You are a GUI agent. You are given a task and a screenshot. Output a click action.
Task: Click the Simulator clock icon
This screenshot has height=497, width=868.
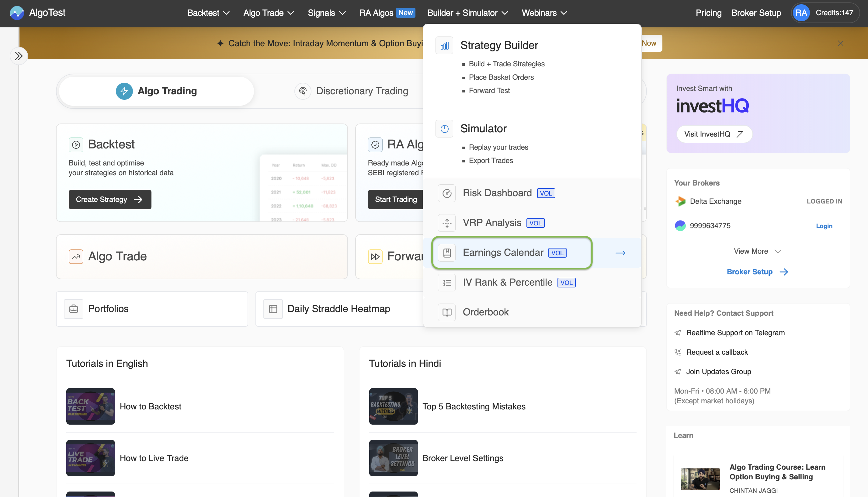(444, 129)
